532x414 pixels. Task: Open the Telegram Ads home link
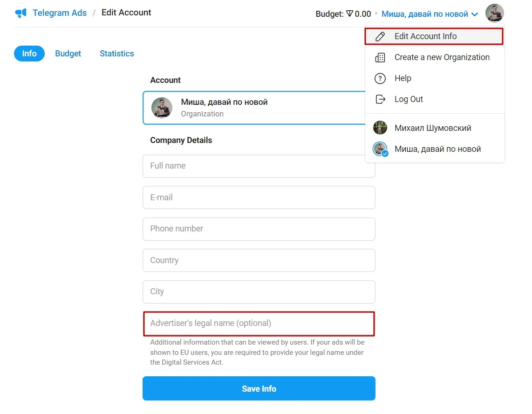[x=59, y=13]
